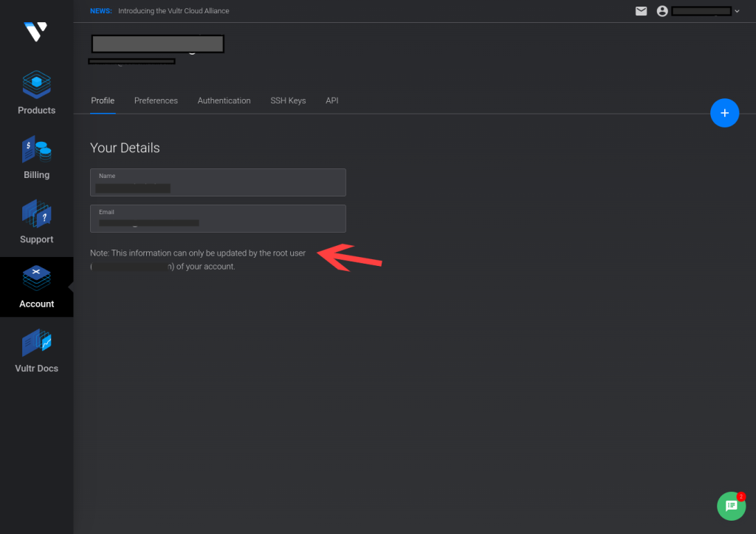Open the Billing section
Viewport: 756px width, 534px height.
pyautogui.click(x=37, y=158)
